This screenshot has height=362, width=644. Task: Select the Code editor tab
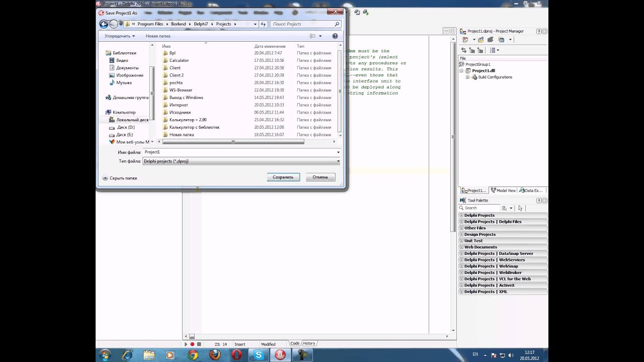click(295, 343)
